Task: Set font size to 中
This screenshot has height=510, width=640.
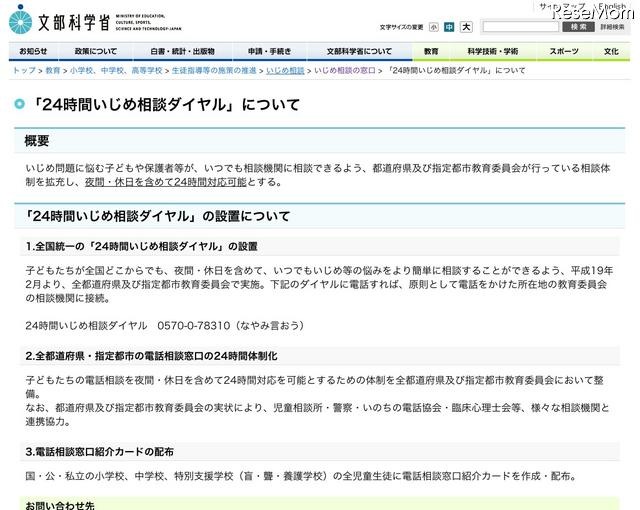Action: pyautogui.click(x=449, y=27)
